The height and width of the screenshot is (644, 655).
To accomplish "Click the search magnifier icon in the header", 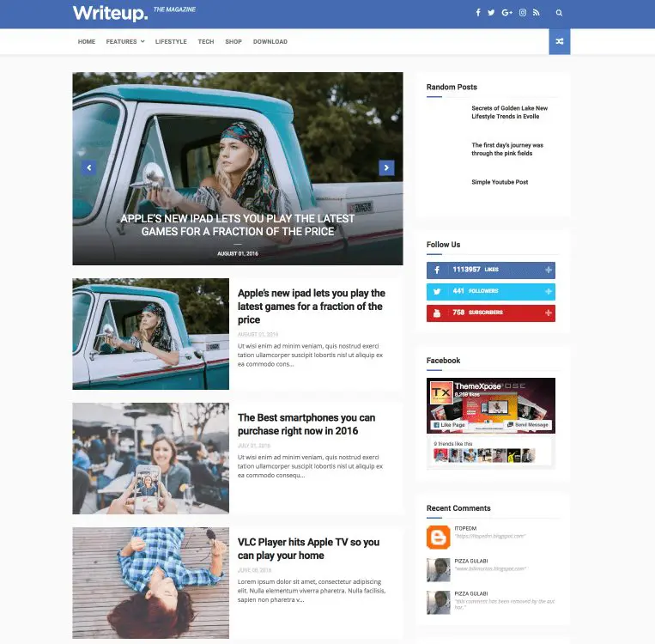I will [559, 13].
